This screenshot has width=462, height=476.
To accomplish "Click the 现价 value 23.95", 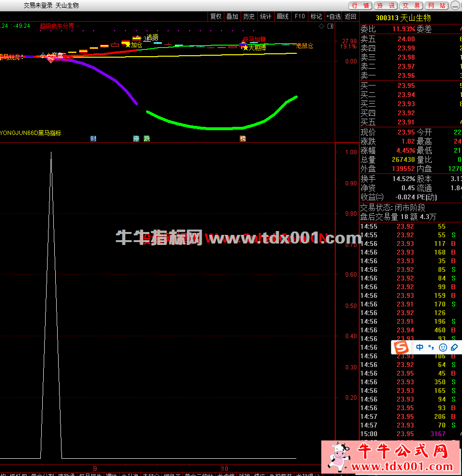I will 406,132.
